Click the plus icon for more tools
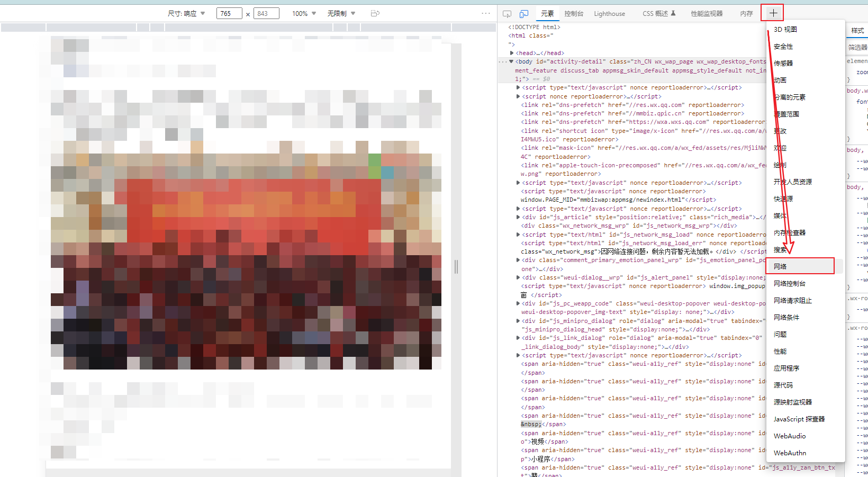The width and height of the screenshot is (868, 477). pyautogui.click(x=773, y=13)
